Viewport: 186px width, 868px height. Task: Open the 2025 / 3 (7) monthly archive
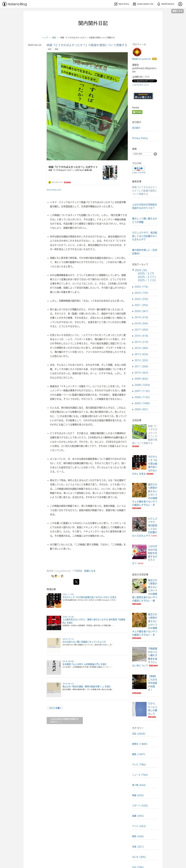point(146,274)
